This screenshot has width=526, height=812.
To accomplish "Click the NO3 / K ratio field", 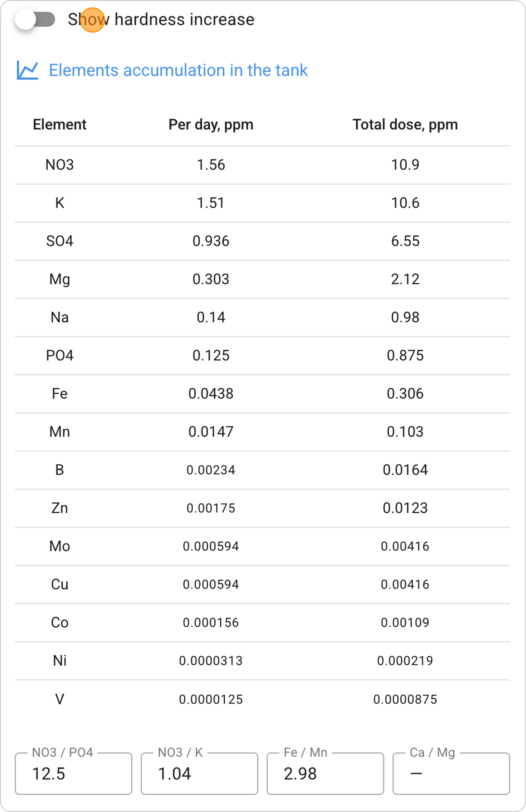I will click(x=199, y=774).
